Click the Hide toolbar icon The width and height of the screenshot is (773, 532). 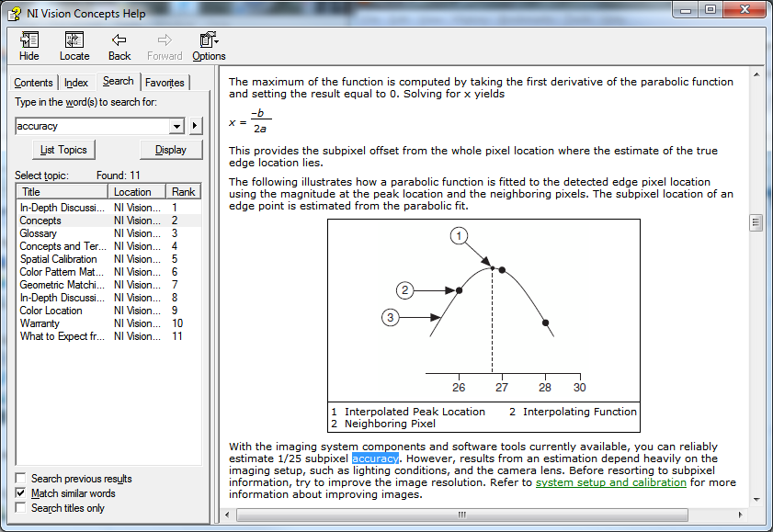coord(29,46)
